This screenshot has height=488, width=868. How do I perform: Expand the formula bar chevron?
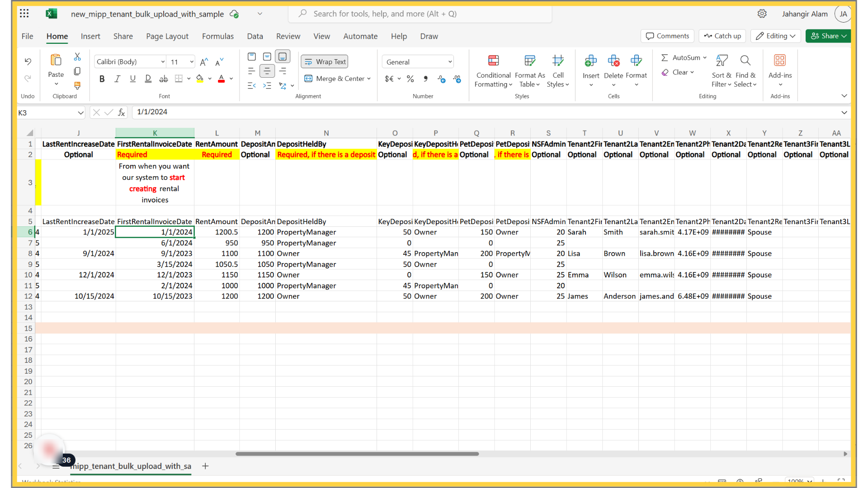click(844, 113)
